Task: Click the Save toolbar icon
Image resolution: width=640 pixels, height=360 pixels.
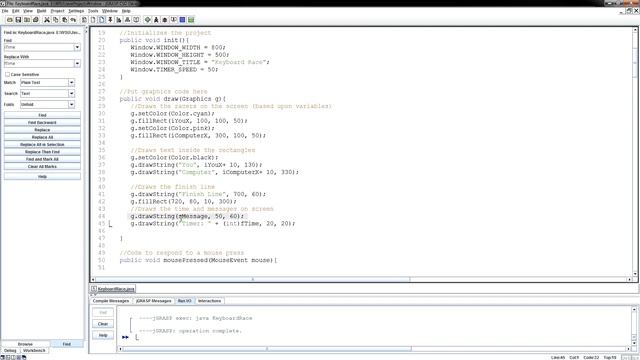Action: pos(18,20)
